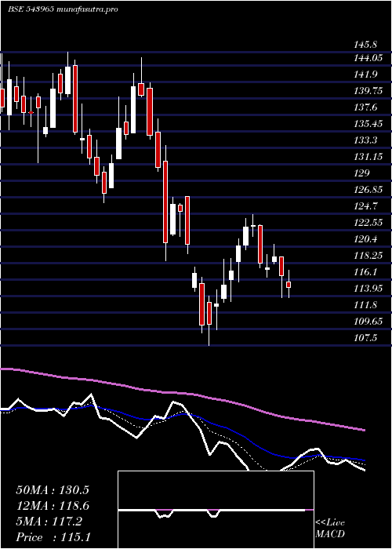Screen dimensions: 392x549
Task: Click the 131.15 price axis label
Action: coord(368,157)
